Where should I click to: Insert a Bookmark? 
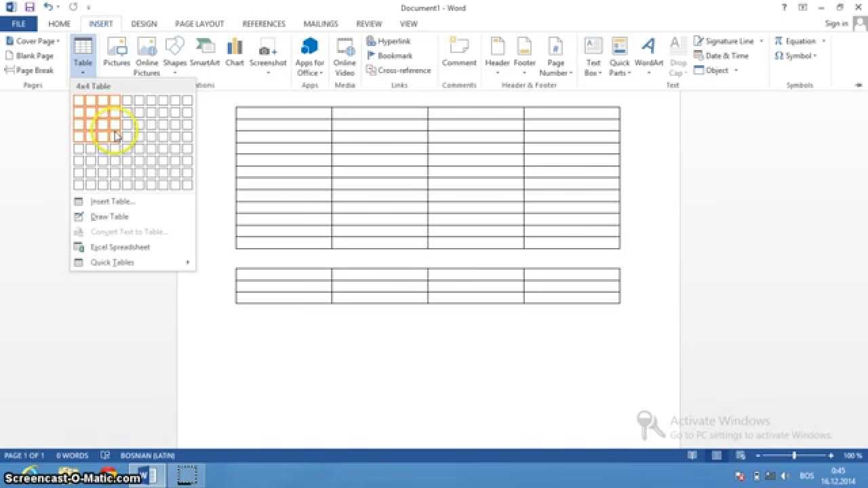389,56
